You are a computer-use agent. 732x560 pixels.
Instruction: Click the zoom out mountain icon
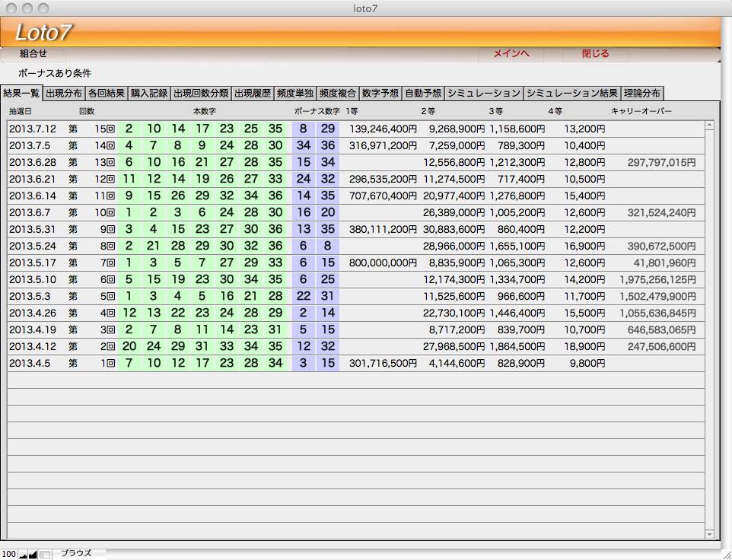click(23, 555)
